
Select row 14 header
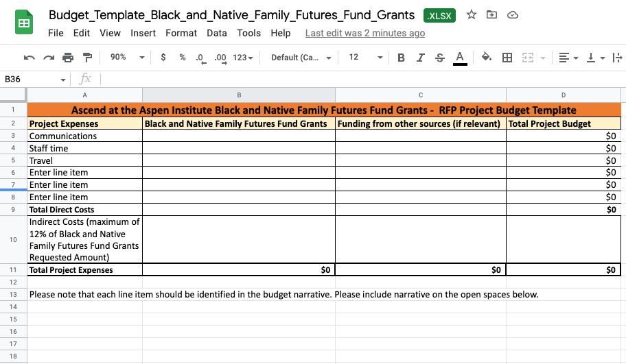click(x=13, y=307)
